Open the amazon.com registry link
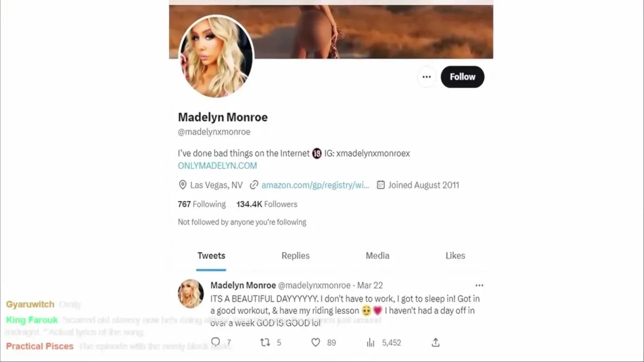The height and width of the screenshot is (362, 644). tap(315, 185)
